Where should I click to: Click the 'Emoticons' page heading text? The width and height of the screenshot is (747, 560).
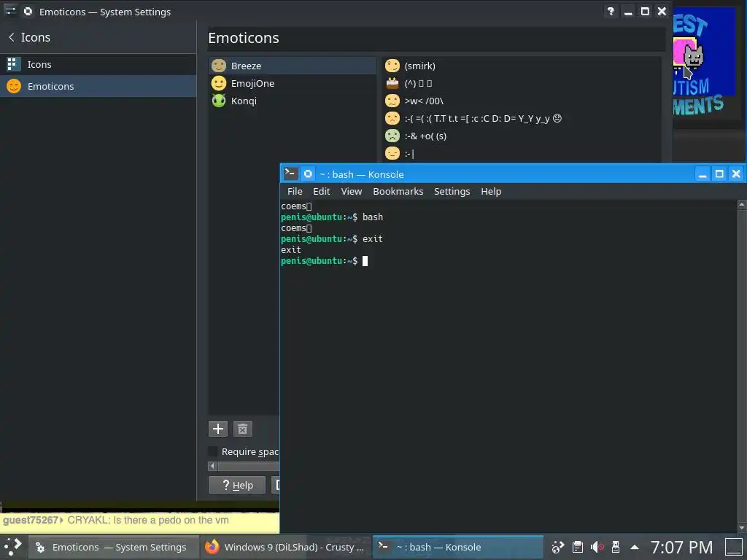(x=244, y=38)
